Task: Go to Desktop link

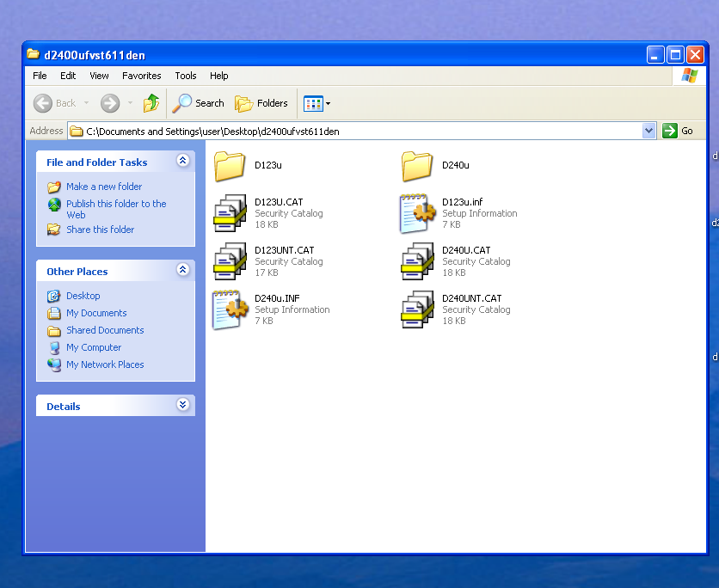Action: pyautogui.click(x=83, y=296)
